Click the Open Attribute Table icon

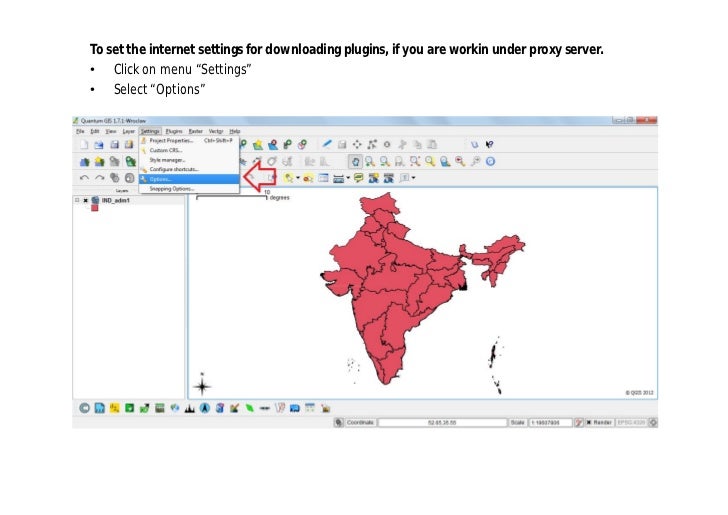click(324, 178)
